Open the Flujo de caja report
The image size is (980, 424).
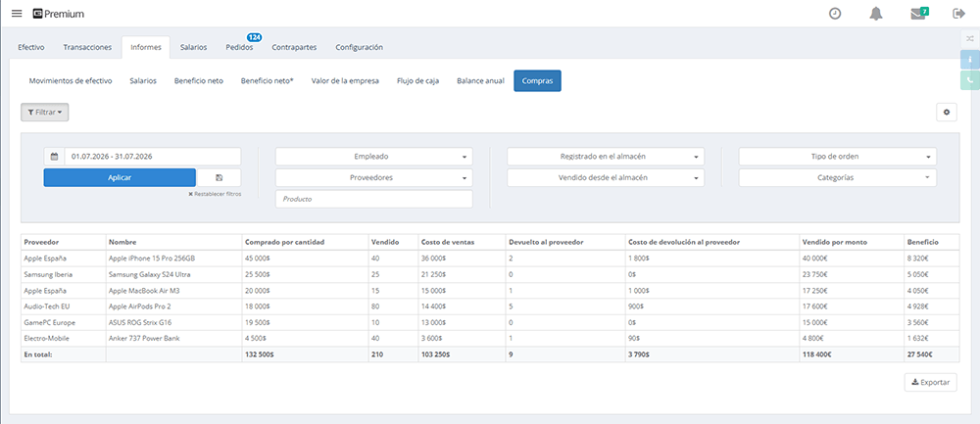tap(417, 81)
